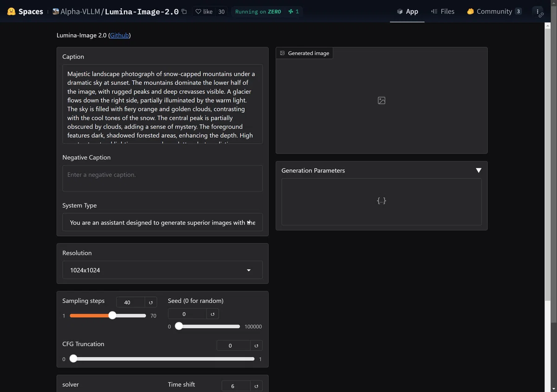Click the Seed slider handle
The height and width of the screenshot is (392, 557).
click(x=178, y=327)
